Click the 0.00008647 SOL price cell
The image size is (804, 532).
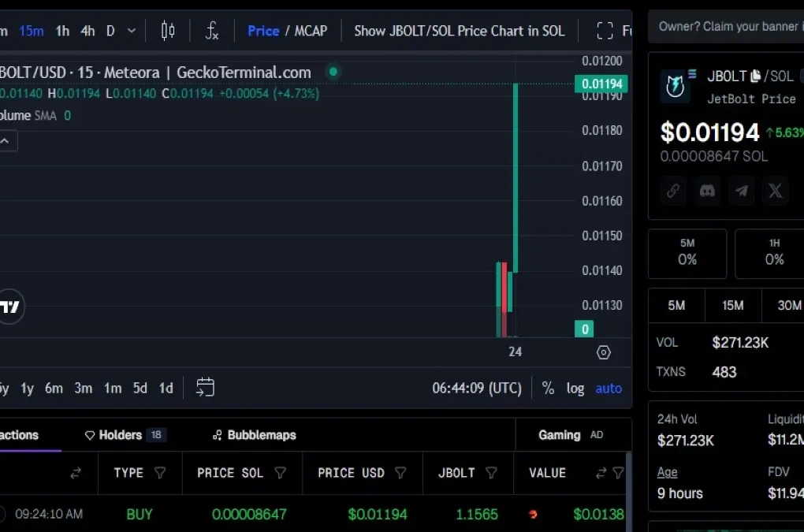(249, 514)
